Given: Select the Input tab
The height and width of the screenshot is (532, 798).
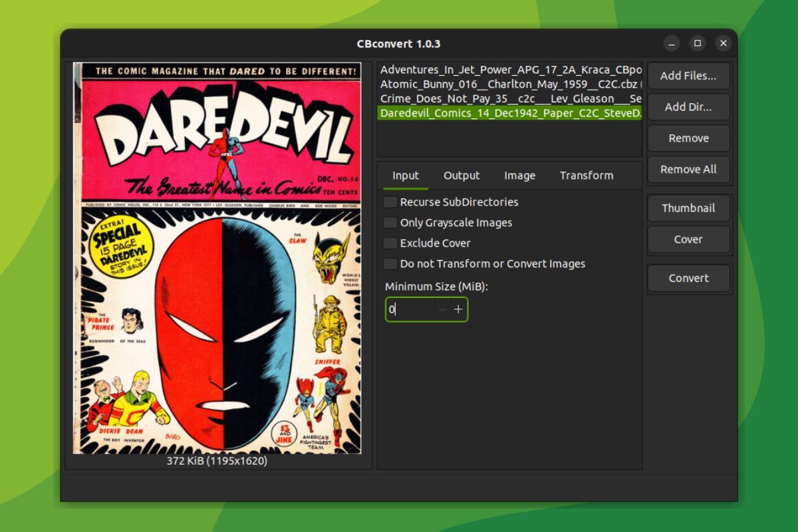Looking at the screenshot, I should click(404, 175).
